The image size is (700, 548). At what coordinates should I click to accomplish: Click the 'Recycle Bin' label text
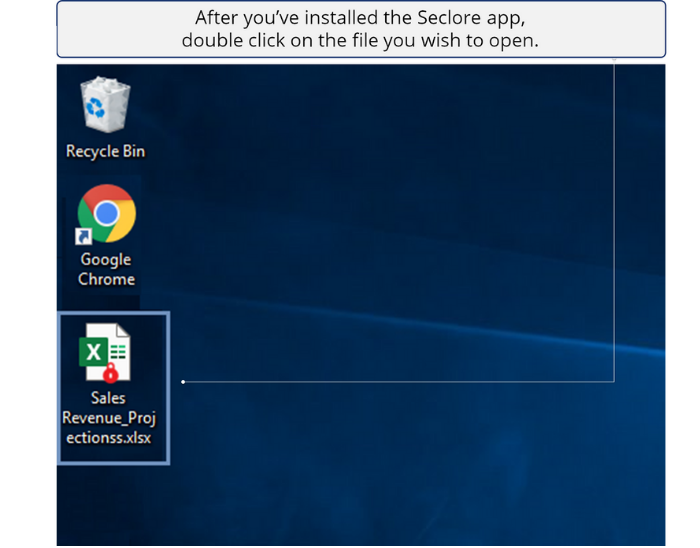(x=105, y=151)
